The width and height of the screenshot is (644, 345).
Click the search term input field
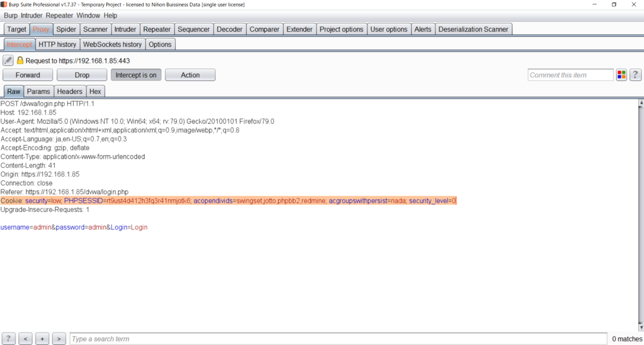(339, 339)
